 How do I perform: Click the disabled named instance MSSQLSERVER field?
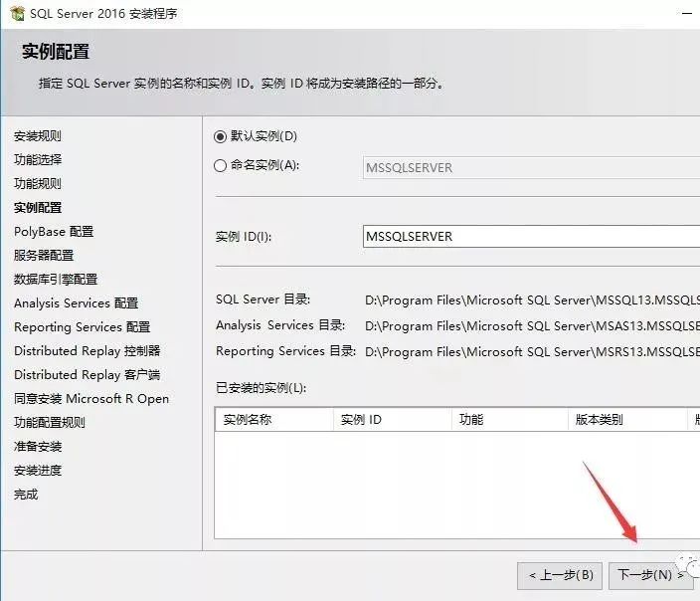pyautogui.click(x=531, y=167)
